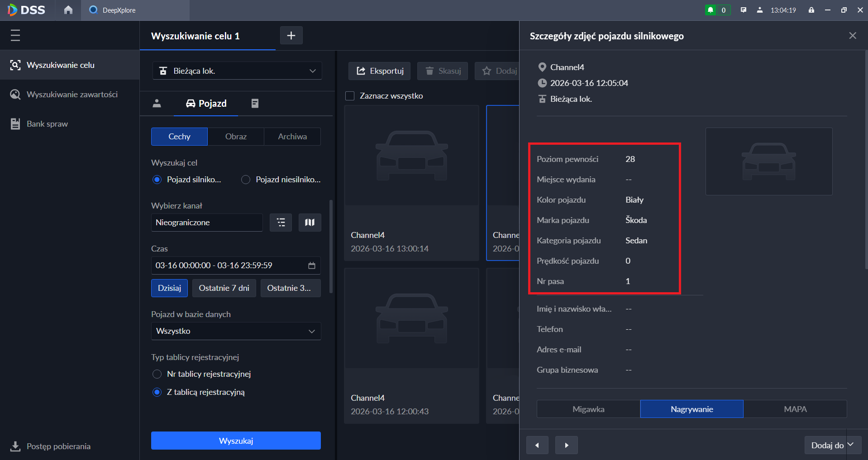Open the MAPA tab in details

795,409
